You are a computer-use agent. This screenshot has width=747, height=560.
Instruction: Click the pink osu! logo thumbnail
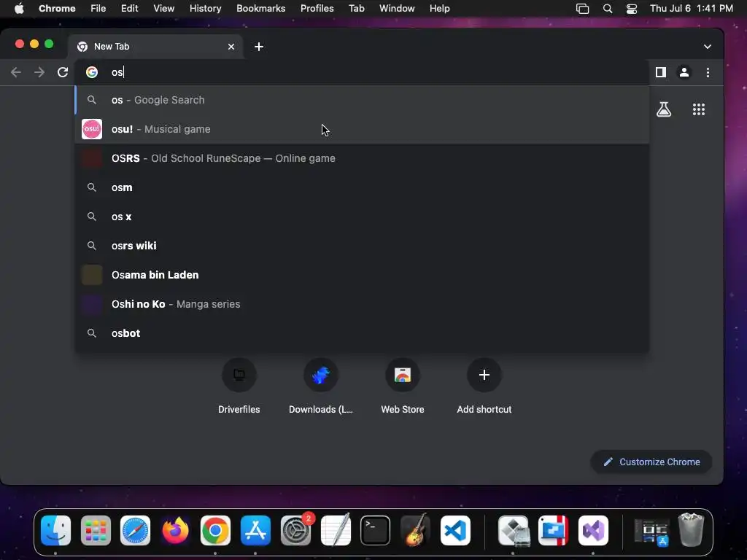(92, 129)
